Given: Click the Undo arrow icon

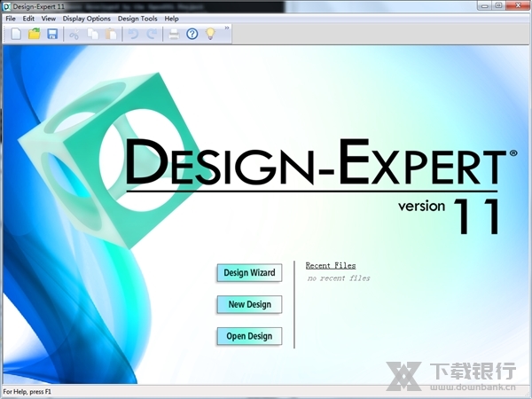Looking at the screenshot, I should click(x=133, y=34).
